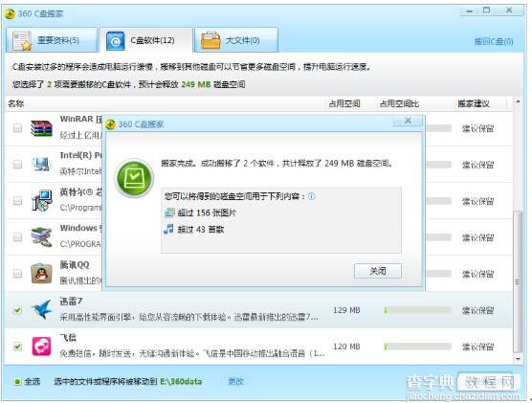This screenshot has width=532, height=403.
Task: Click the 腾讯QQ penguin icon
Action: point(41,274)
